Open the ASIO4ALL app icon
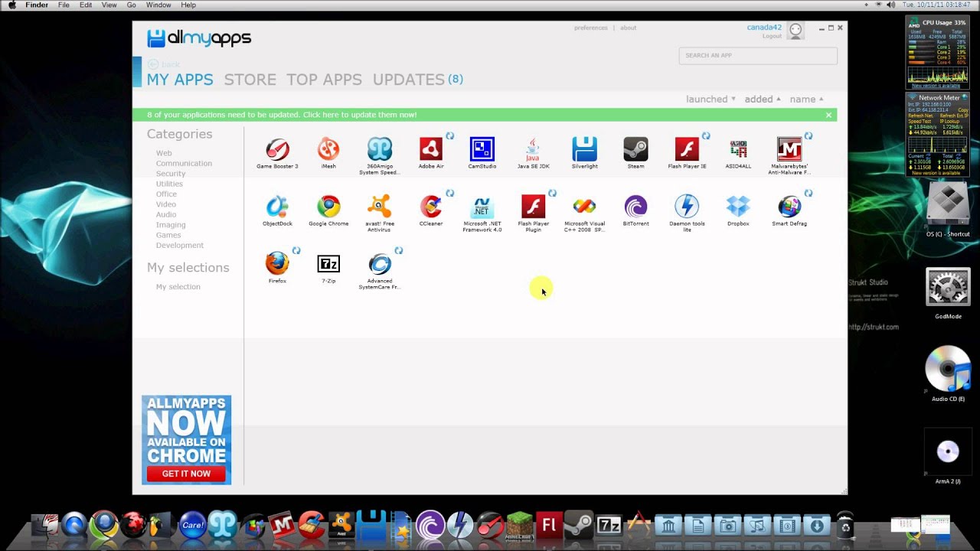The image size is (980, 551). pos(738,149)
